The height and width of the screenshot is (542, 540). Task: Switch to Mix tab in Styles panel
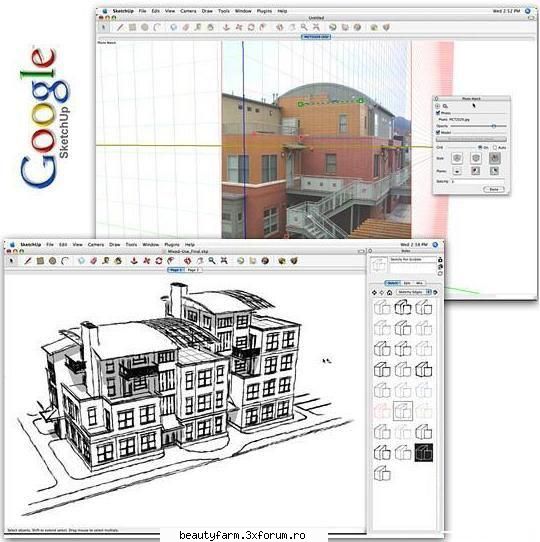pyautogui.click(x=419, y=283)
